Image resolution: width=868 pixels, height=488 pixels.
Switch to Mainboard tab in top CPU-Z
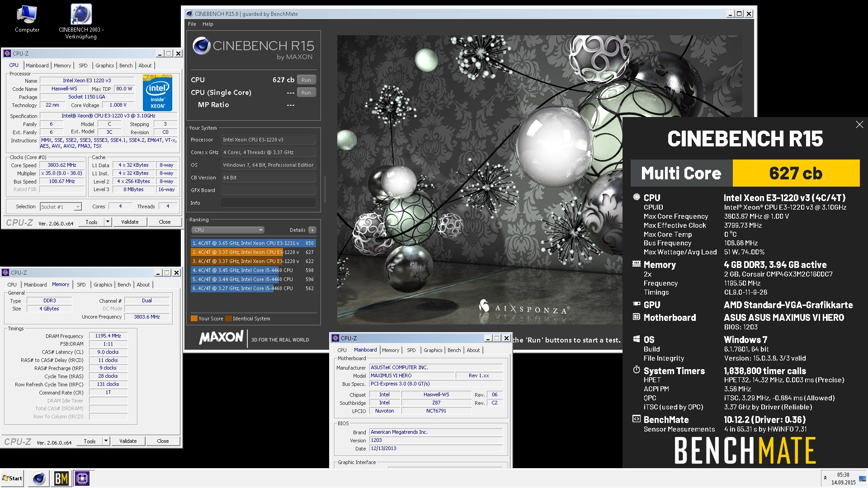[x=37, y=66]
